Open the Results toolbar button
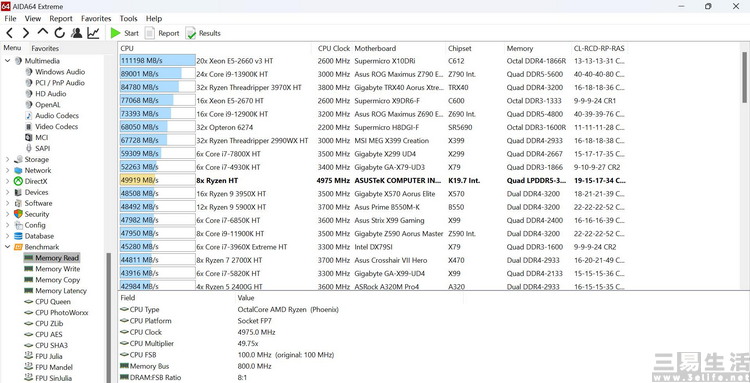Image resolution: width=750 pixels, height=383 pixels. pos(203,33)
